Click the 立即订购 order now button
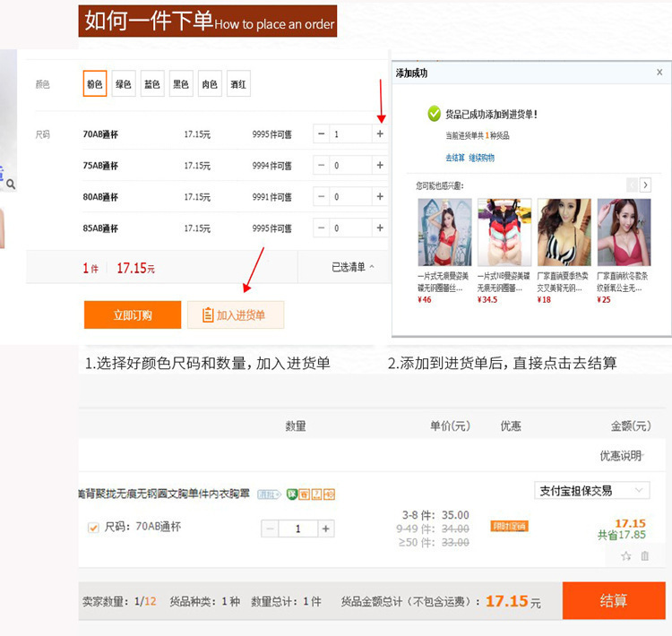 point(133,315)
